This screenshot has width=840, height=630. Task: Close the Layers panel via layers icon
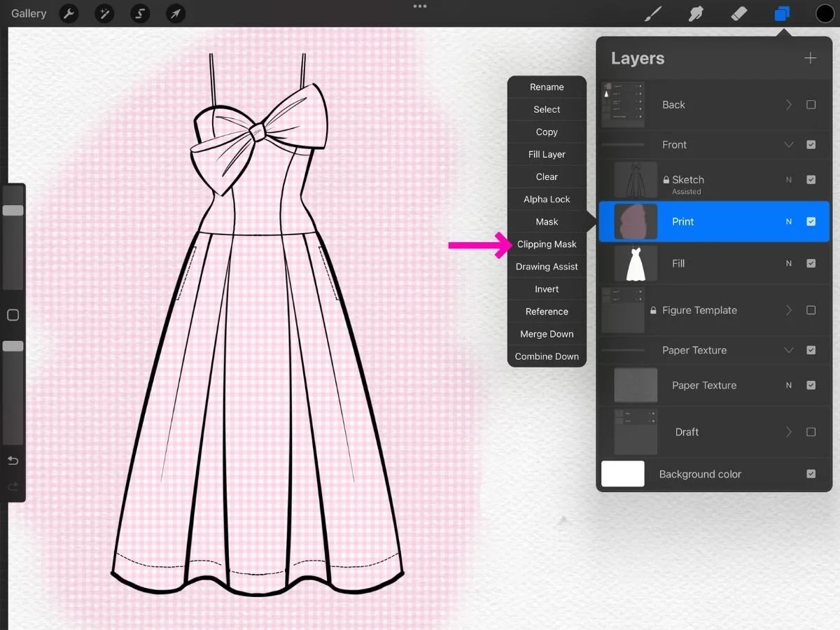click(782, 13)
